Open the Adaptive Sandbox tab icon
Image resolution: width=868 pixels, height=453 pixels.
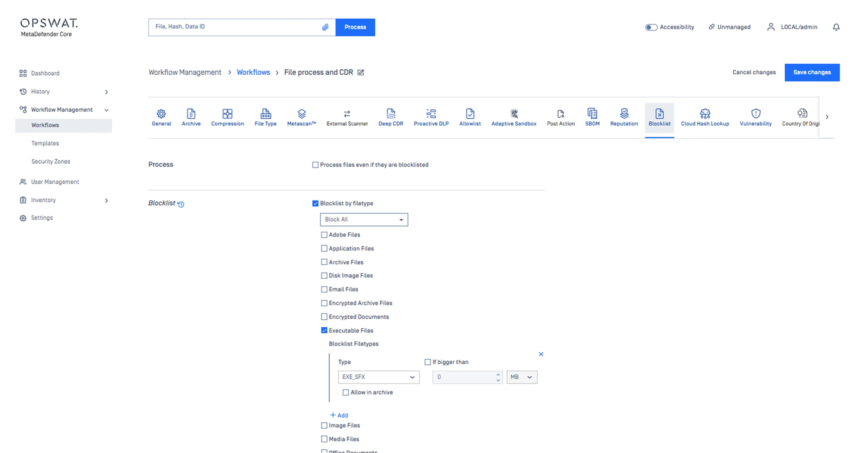[513, 114]
